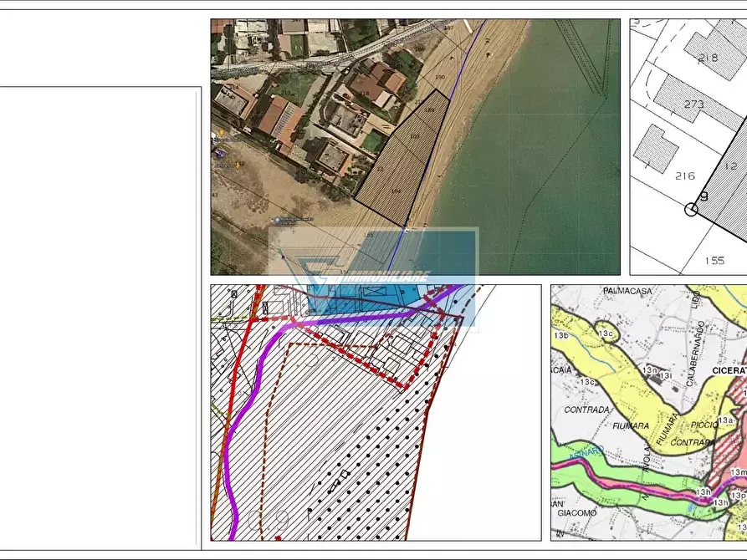Select parcel 103 in the hatched aerial plot
The height and width of the screenshot is (560, 747).
[x=414, y=136]
